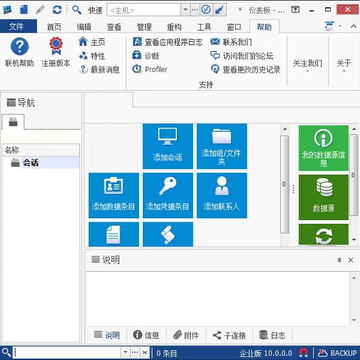
Task: Switch to the 重构 ribbon tab
Action: pyautogui.click(x=174, y=27)
